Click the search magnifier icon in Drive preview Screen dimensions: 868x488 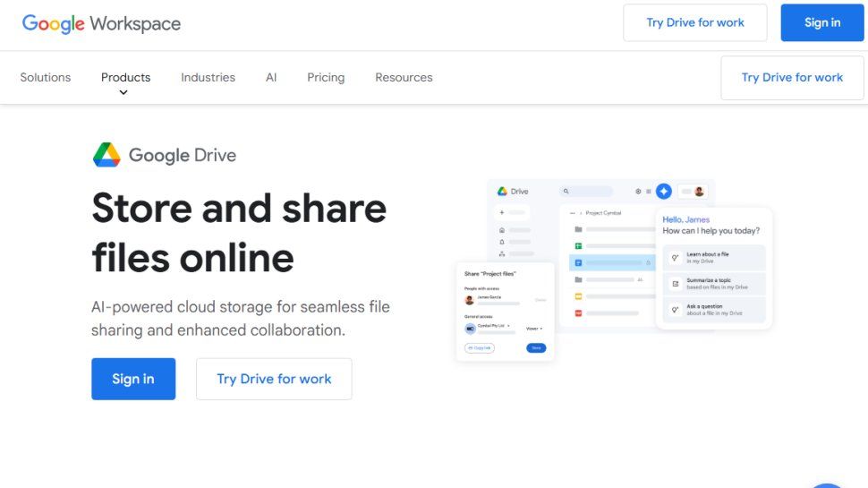tap(566, 192)
